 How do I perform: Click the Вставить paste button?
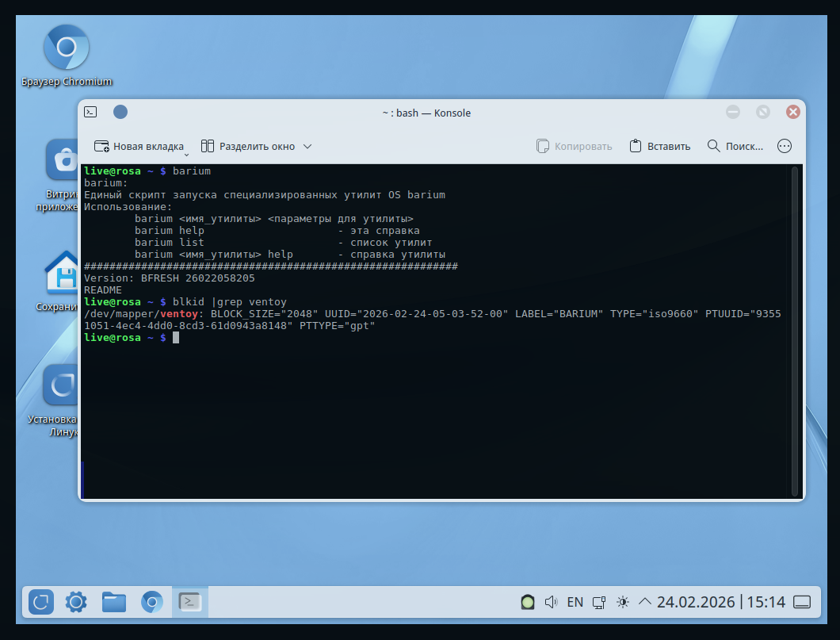(659, 146)
